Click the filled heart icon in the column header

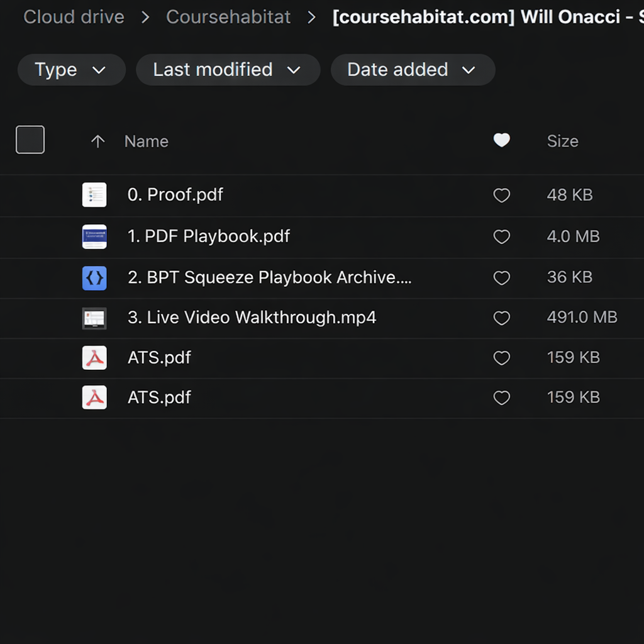[x=501, y=141]
